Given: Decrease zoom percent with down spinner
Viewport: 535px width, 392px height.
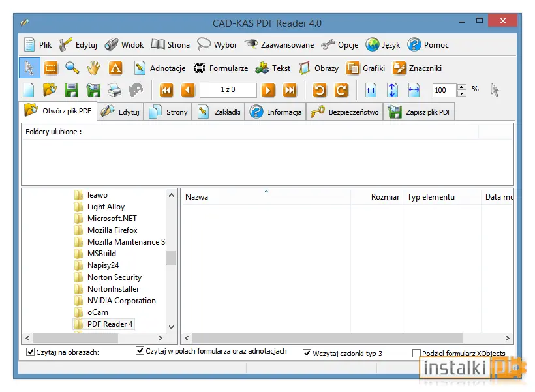Looking at the screenshot, I should pos(461,93).
